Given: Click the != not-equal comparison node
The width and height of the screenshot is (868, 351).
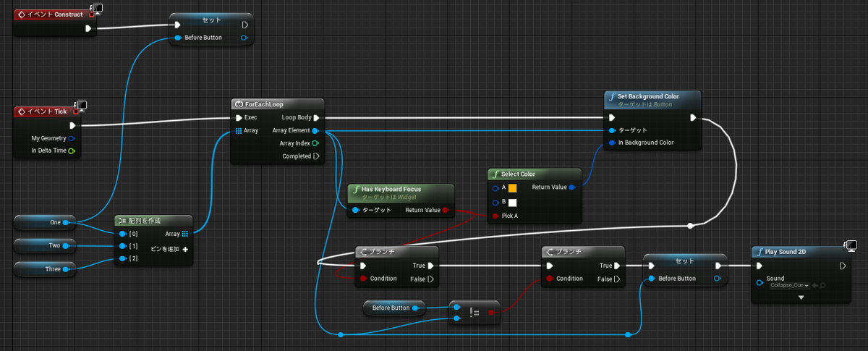Looking at the screenshot, I should (475, 312).
